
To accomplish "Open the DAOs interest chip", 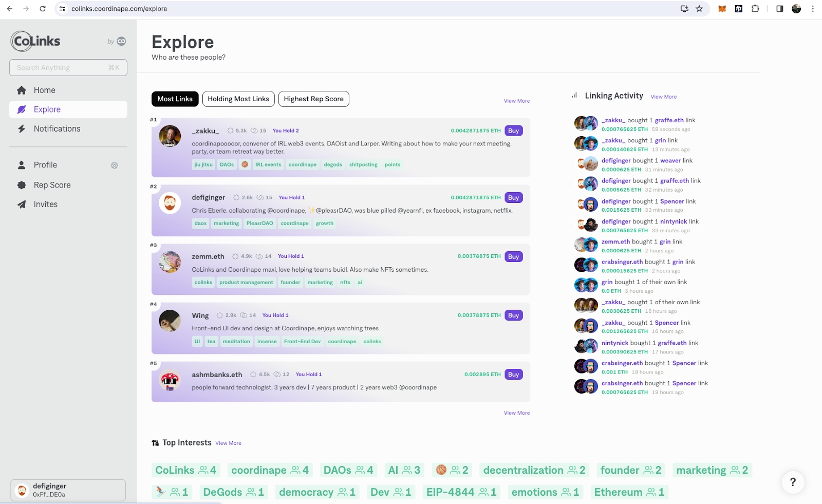I will [x=348, y=470].
